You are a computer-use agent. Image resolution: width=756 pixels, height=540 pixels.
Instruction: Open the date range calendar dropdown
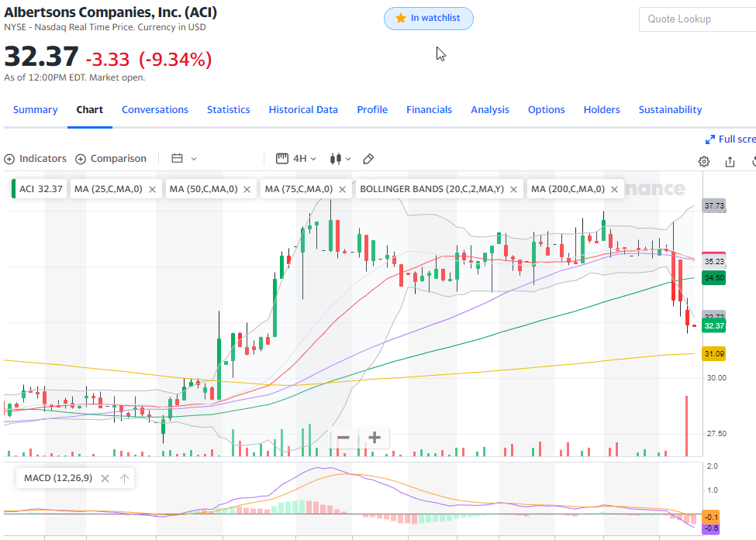tap(184, 159)
